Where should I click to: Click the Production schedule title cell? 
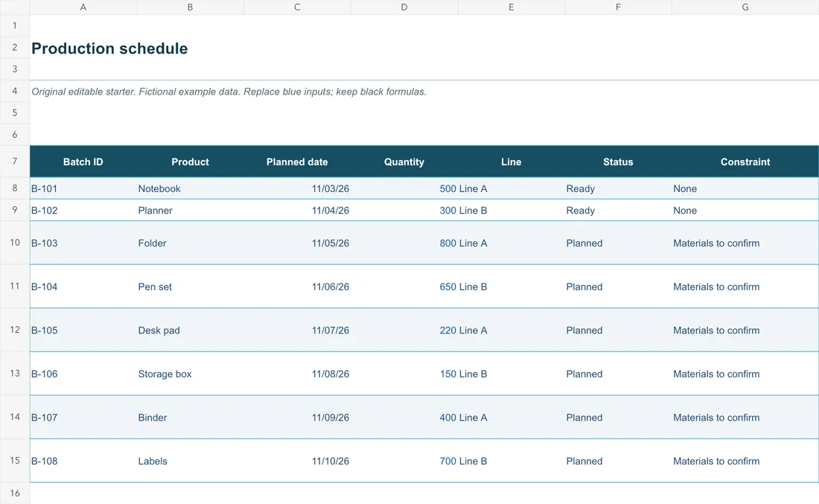[x=109, y=48]
